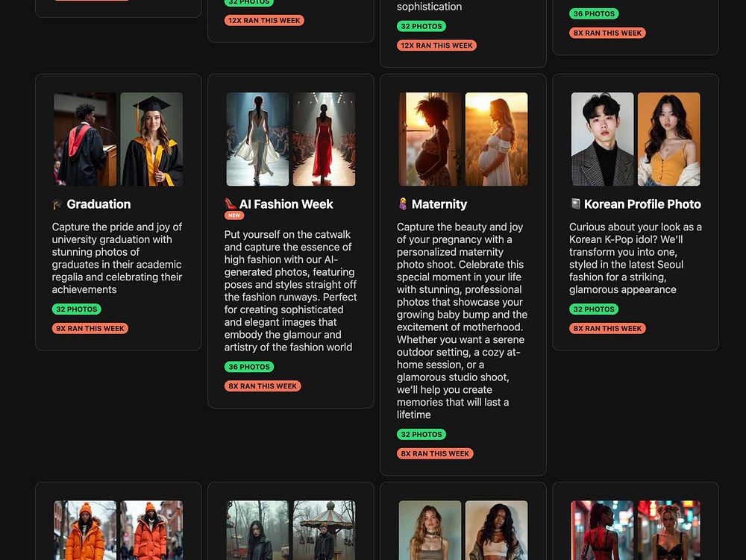Click 36 PHOTOS badge above 8X badge at the top
Image resolution: width=746 pixels, height=560 pixels.
point(594,13)
